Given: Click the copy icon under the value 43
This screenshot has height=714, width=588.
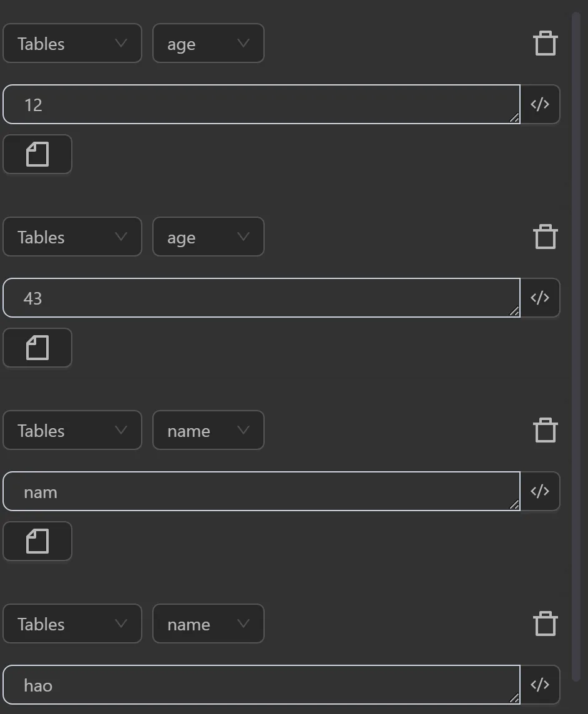Looking at the screenshot, I should tap(37, 347).
